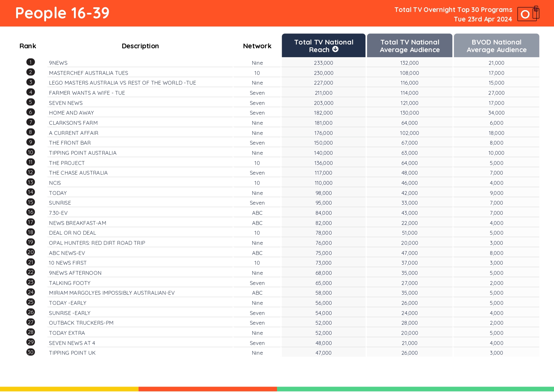
Task: Toggle sorting on Total TV National Average Audience column
Action: point(409,45)
